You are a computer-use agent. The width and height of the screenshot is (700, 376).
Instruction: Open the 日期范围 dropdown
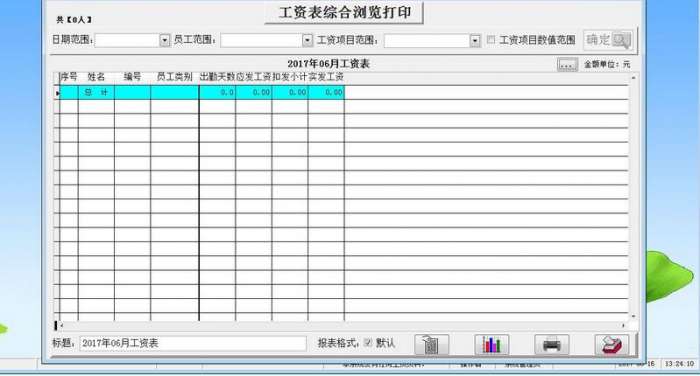[165, 40]
